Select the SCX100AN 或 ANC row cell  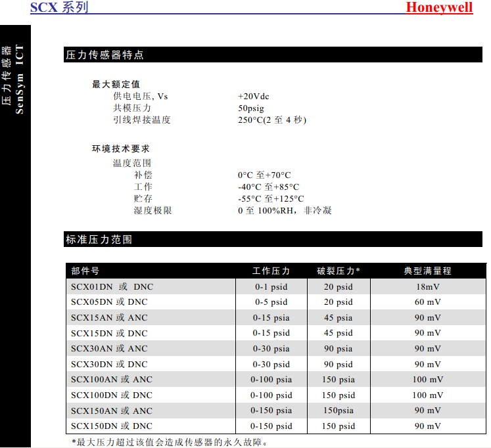click(151, 380)
